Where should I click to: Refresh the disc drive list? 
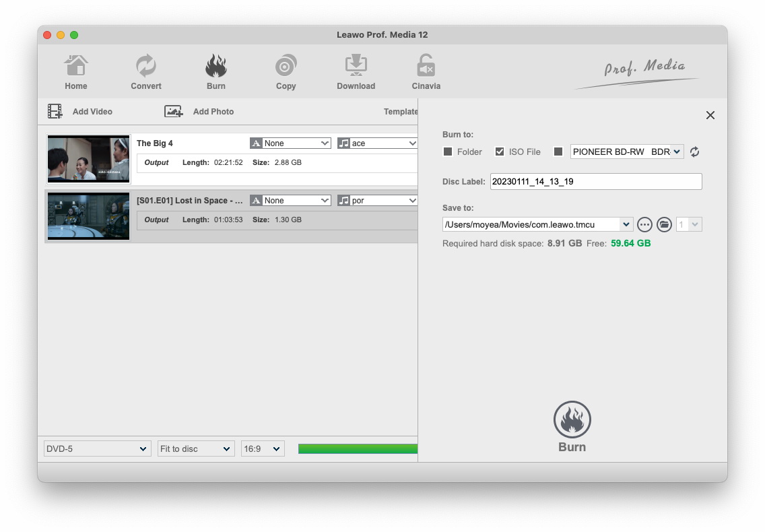[694, 152]
